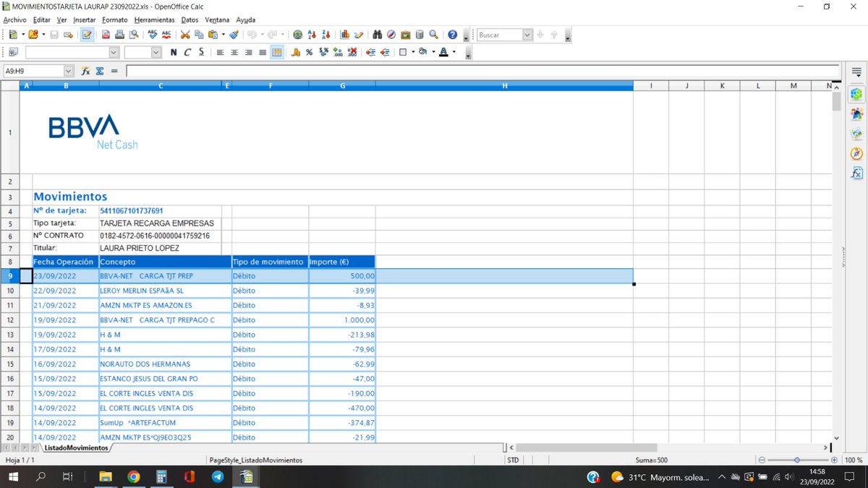Open the Herramientas menu
Image resolution: width=868 pixels, height=488 pixels.
[154, 20]
